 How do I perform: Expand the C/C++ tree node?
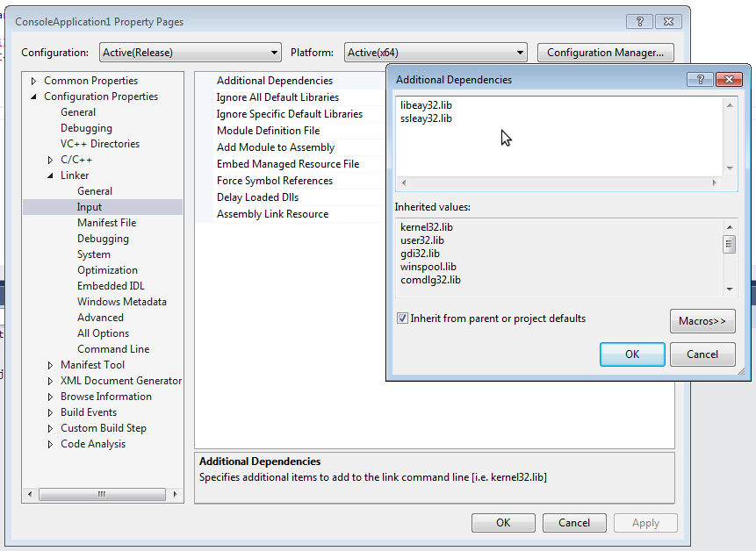coord(51,160)
